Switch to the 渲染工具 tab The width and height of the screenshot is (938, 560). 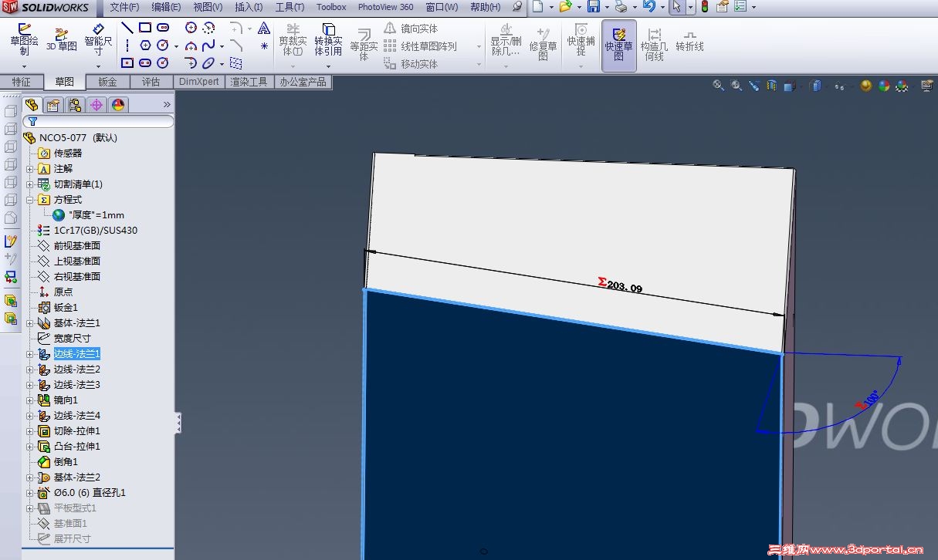pos(249,82)
